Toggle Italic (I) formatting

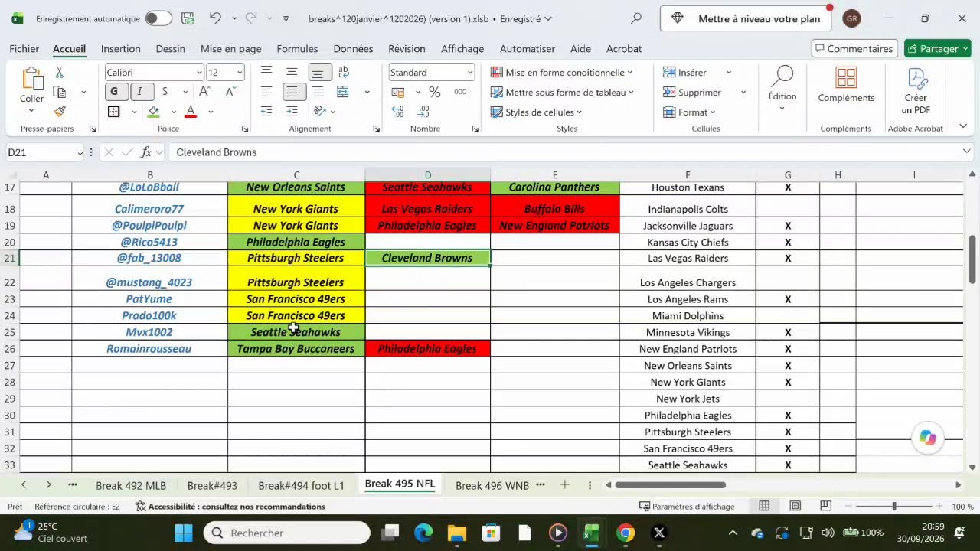tap(139, 92)
